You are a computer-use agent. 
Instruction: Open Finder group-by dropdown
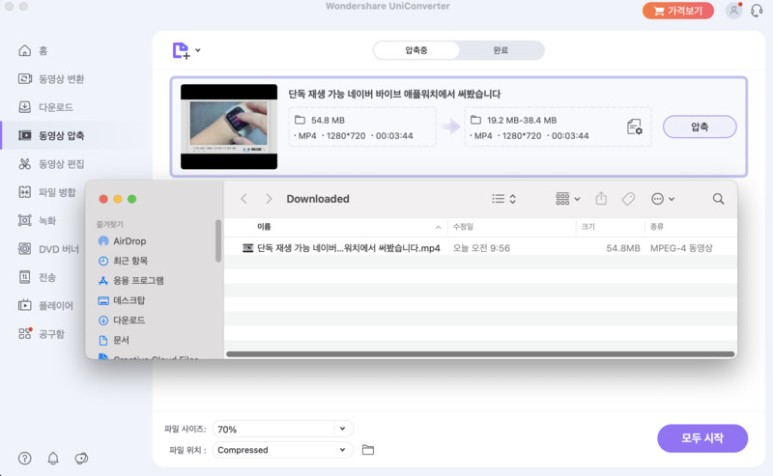[567, 199]
